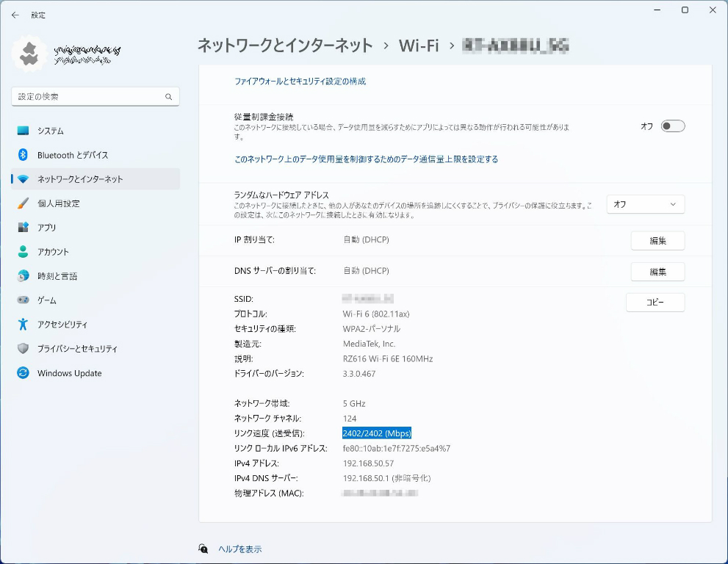Screen dimensions: 728x564
Task: Select the Accessibility figure icon
Action: tap(23, 325)
